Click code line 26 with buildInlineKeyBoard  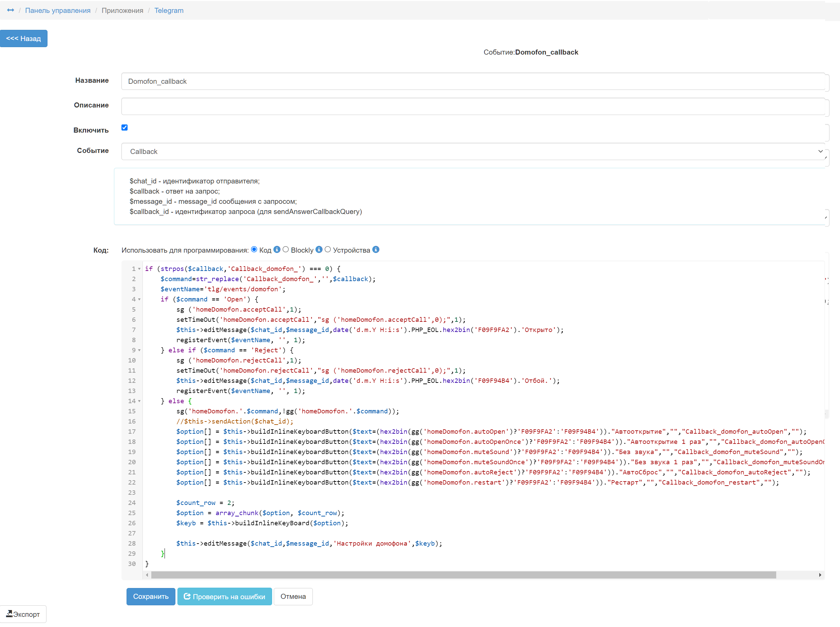click(x=262, y=523)
